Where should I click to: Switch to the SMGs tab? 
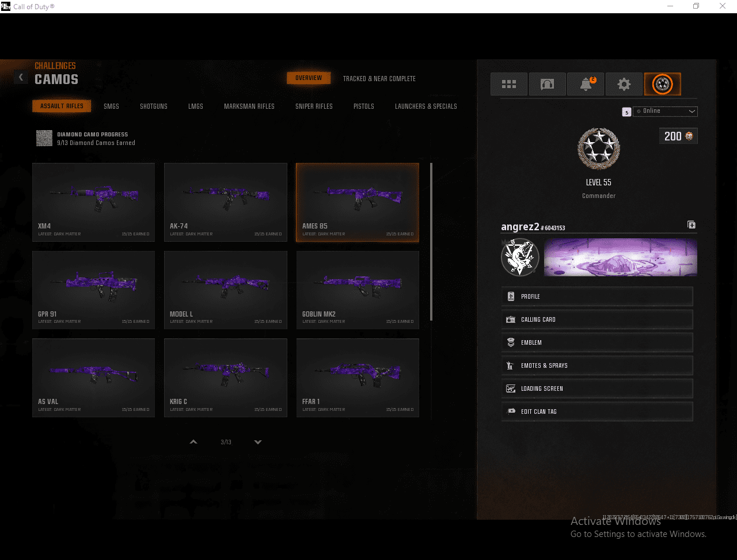pos(112,106)
